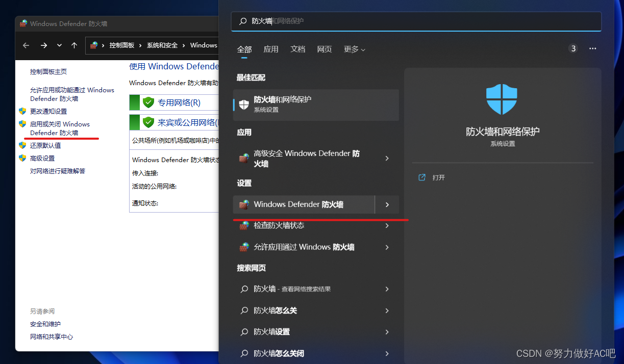Open 控制面板主页 link
624x364 pixels.
tap(48, 72)
